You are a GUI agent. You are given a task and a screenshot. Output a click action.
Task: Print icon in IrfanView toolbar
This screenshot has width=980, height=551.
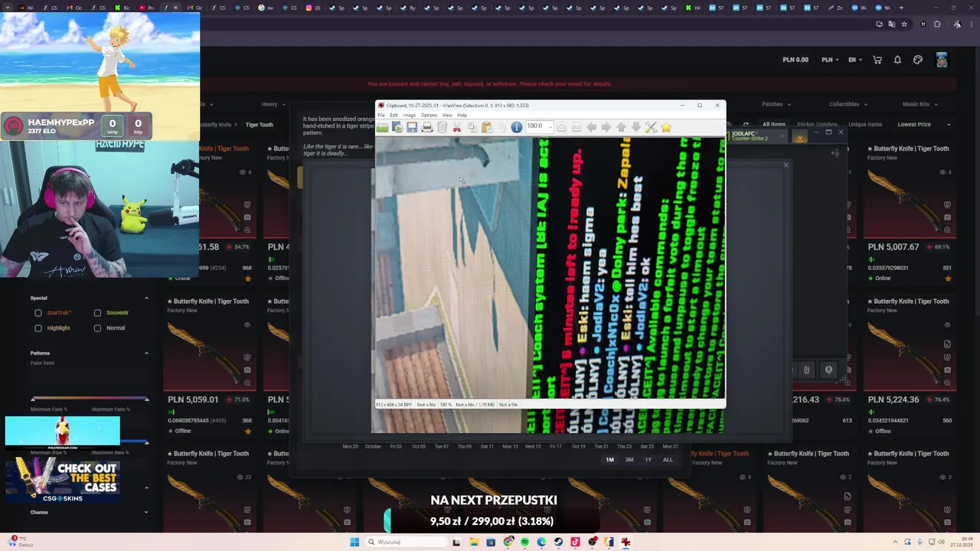[427, 127]
